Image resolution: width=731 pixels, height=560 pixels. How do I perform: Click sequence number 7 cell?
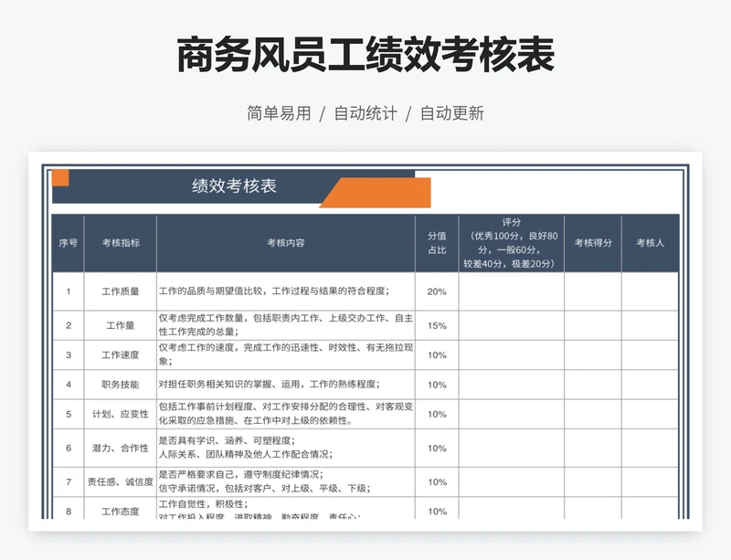[x=68, y=482]
